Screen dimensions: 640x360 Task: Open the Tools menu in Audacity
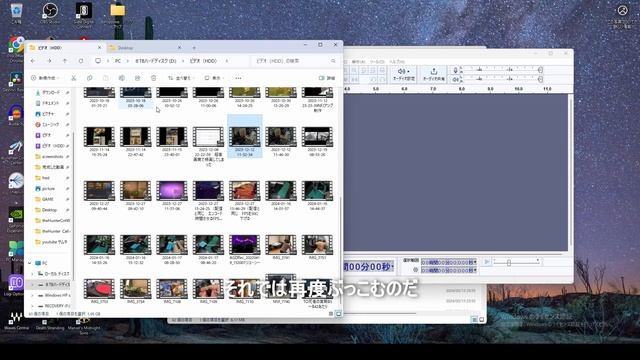376,62
